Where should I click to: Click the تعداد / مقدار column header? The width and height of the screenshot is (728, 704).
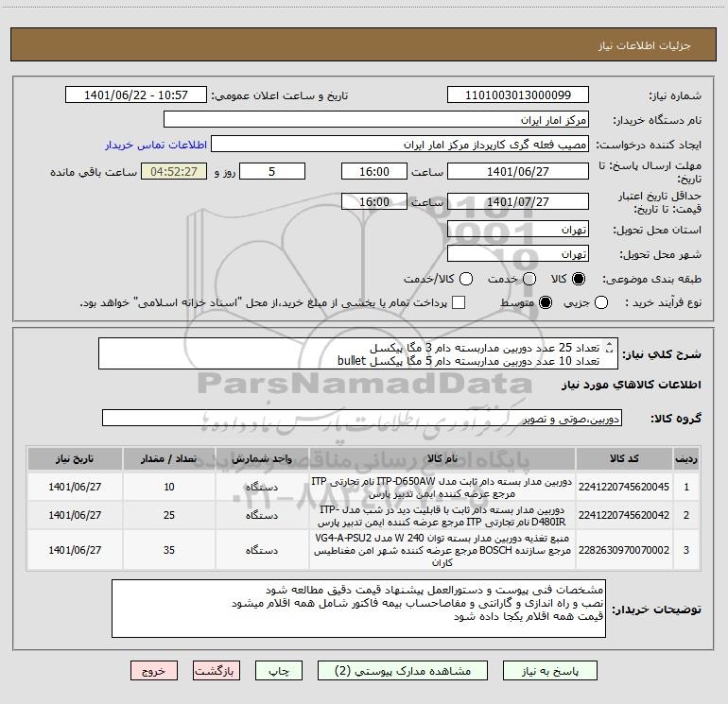pos(169,458)
